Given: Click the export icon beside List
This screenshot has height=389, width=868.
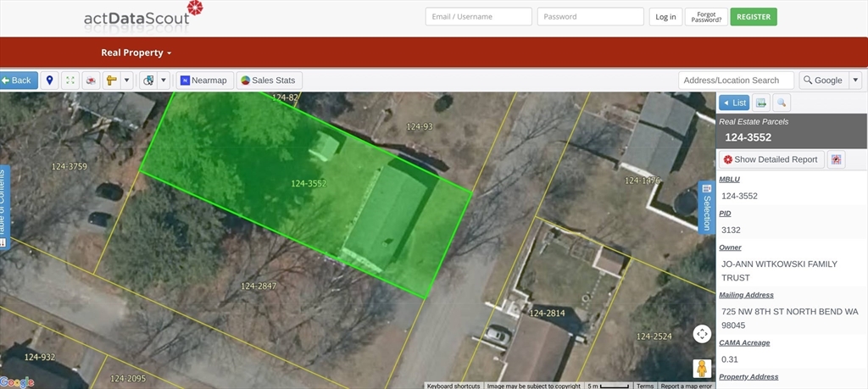Looking at the screenshot, I should click(761, 103).
